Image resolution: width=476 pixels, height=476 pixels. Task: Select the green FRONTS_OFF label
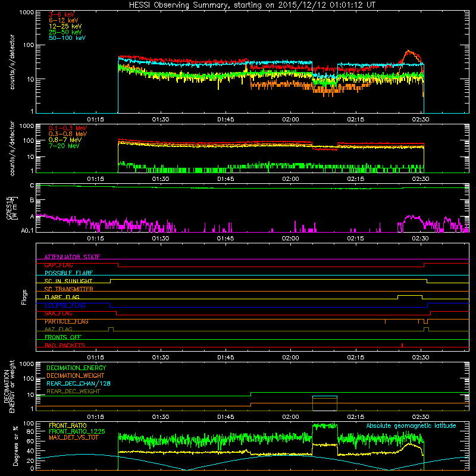coord(63,337)
